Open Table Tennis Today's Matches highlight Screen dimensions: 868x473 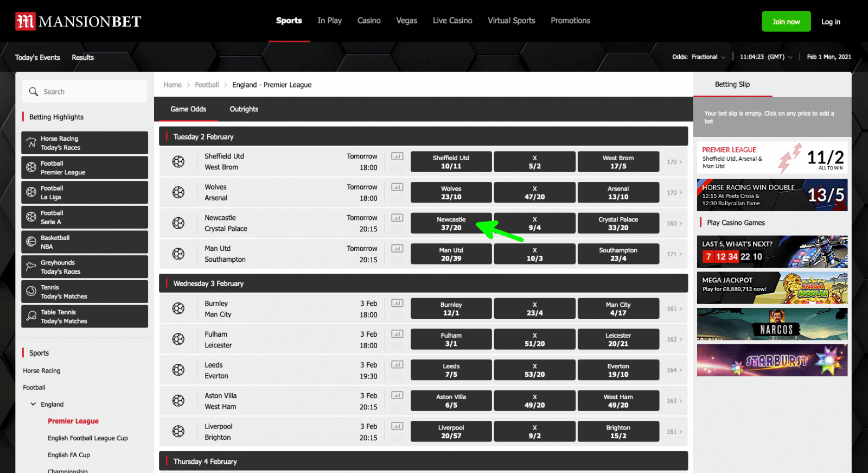coord(85,317)
